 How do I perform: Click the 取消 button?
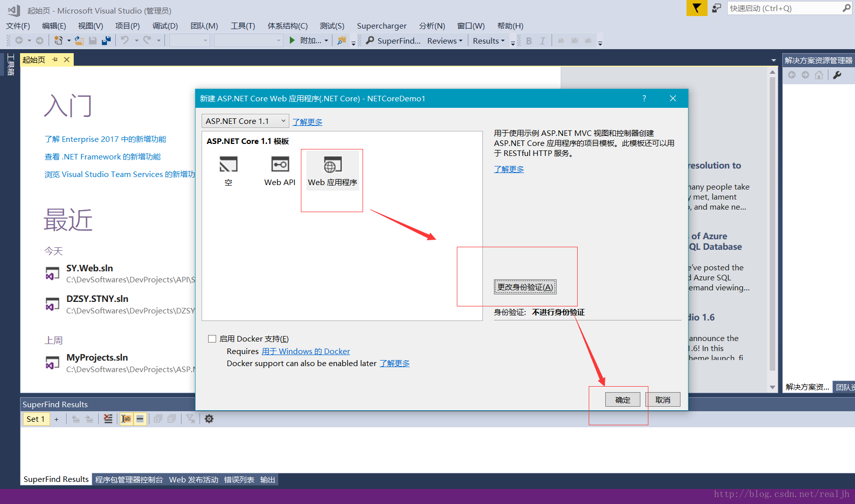point(663,400)
